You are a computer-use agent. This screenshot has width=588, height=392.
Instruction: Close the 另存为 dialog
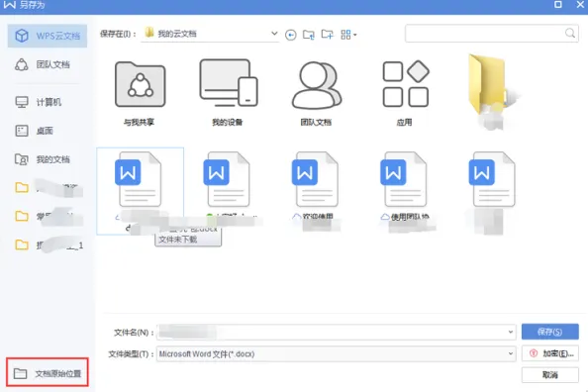[x=580, y=5]
